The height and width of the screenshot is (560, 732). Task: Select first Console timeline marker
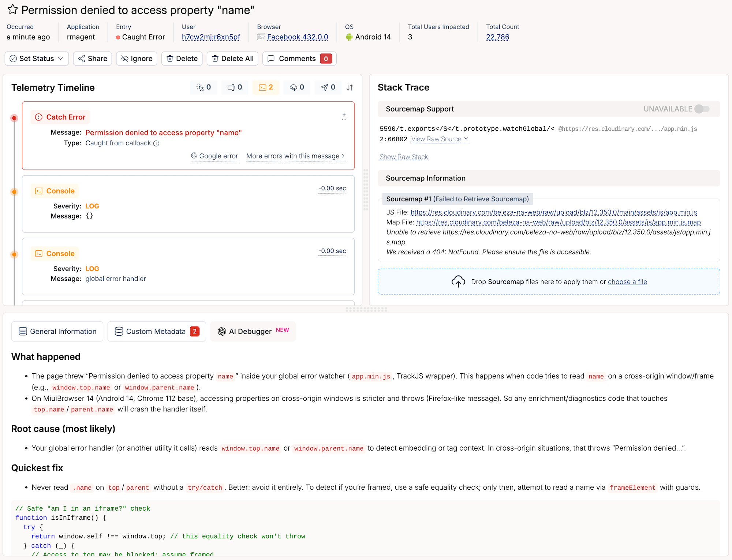(x=14, y=192)
